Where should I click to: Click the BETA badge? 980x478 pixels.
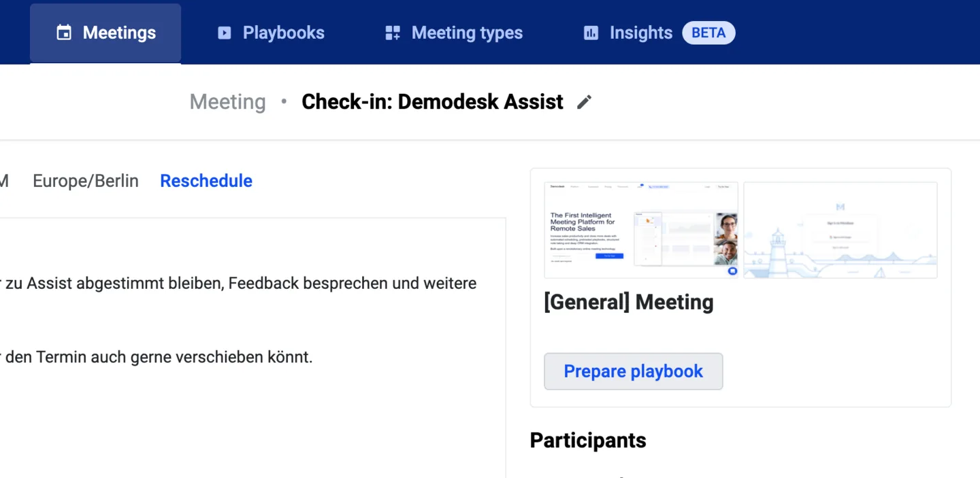pyautogui.click(x=708, y=33)
